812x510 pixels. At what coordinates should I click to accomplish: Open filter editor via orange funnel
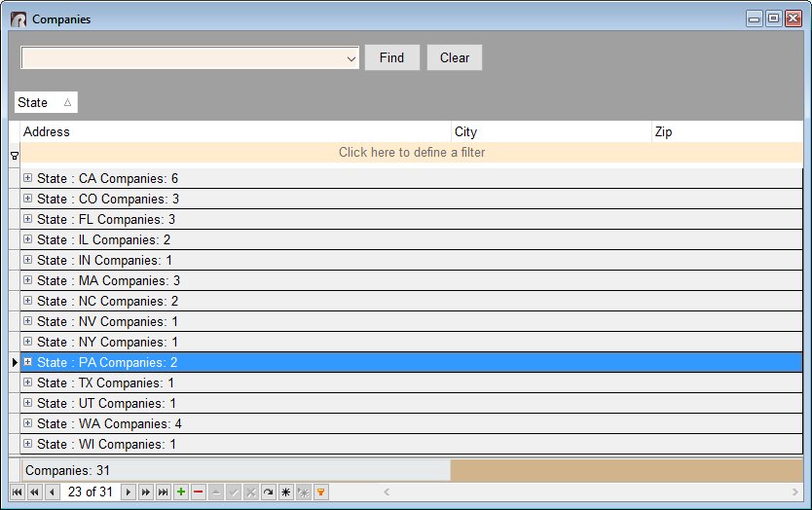[320, 492]
